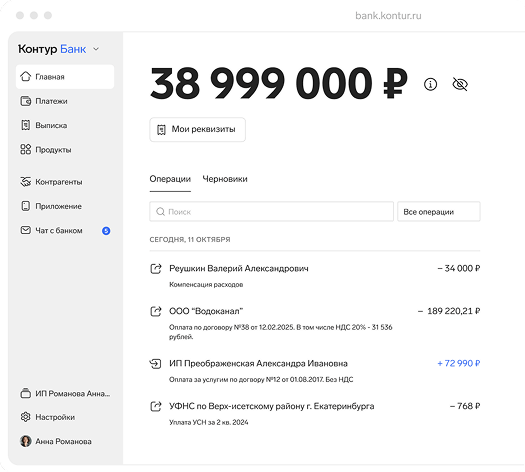Click the unread badge on Чат с банком
Image resolution: width=525 pixels, height=472 pixels.
coord(106,231)
